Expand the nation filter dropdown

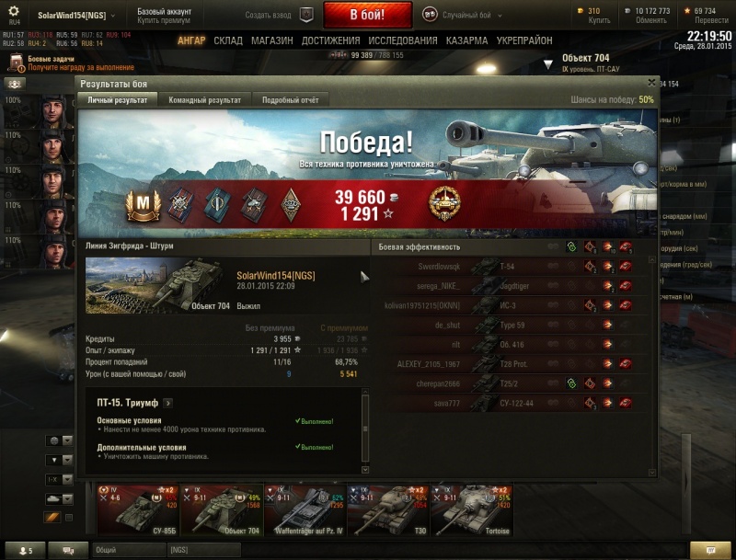[59, 440]
